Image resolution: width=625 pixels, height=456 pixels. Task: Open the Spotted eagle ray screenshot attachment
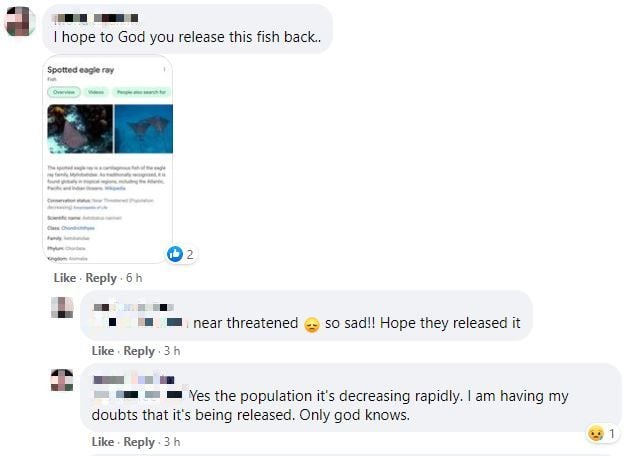[108, 159]
